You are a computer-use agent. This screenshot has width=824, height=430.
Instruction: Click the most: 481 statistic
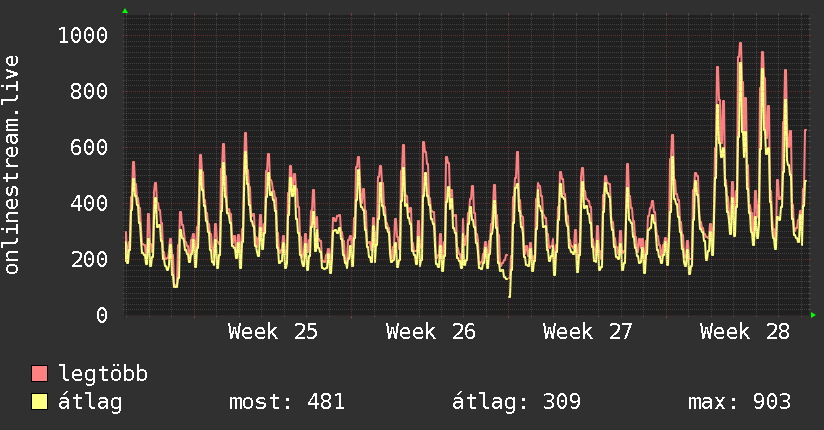pyautogui.click(x=287, y=402)
